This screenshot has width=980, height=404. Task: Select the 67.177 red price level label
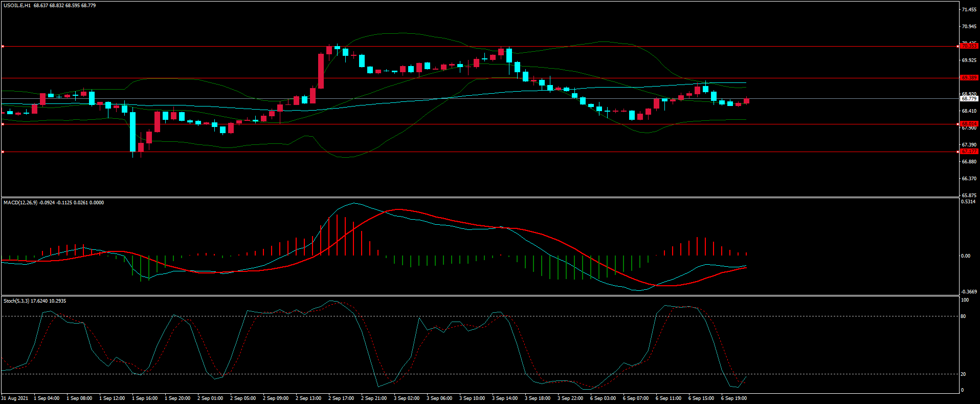pyautogui.click(x=969, y=152)
